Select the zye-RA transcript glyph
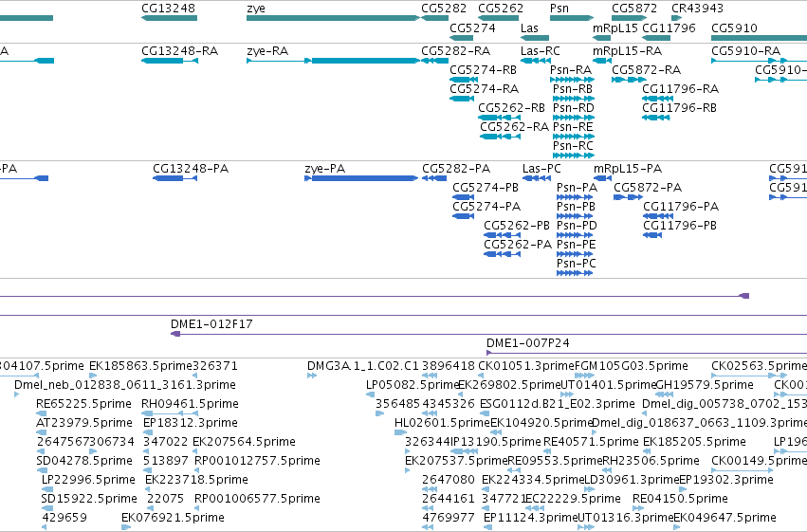This screenshot has height=532, width=807. (x=333, y=61)
